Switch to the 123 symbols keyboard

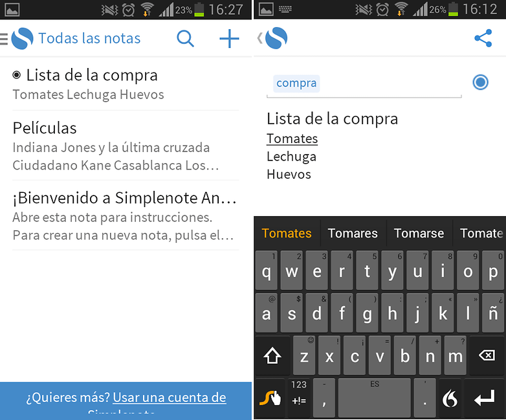point(299,398)
